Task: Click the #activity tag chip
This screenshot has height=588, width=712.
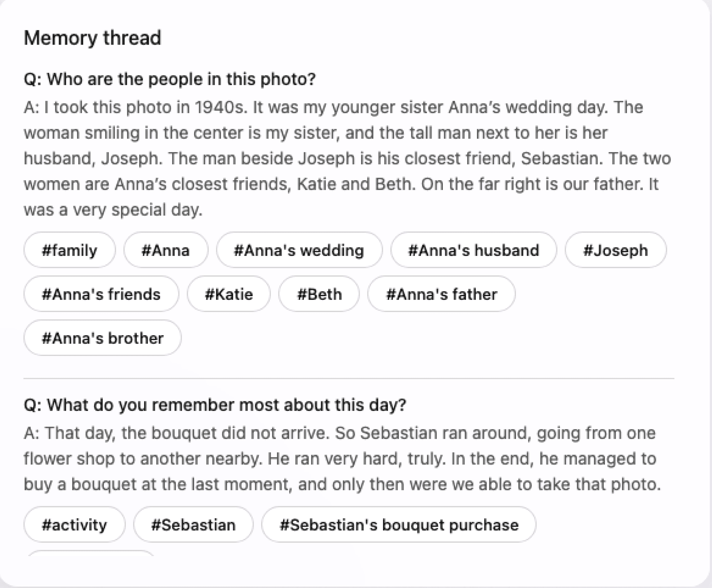Action: click(x=74, y=524)
